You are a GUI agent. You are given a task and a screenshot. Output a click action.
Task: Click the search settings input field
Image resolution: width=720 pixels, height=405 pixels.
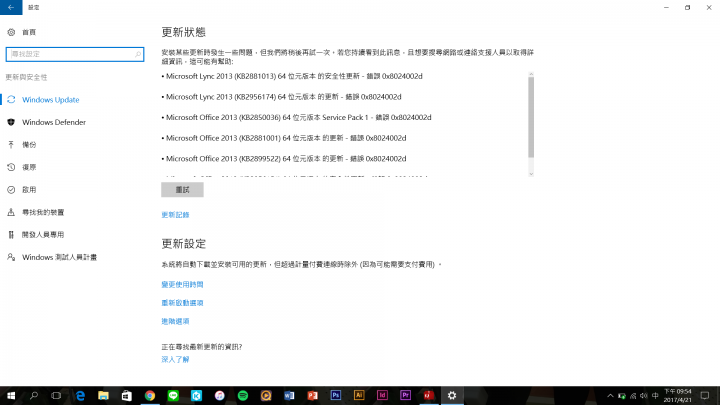(x=75, y=54)
